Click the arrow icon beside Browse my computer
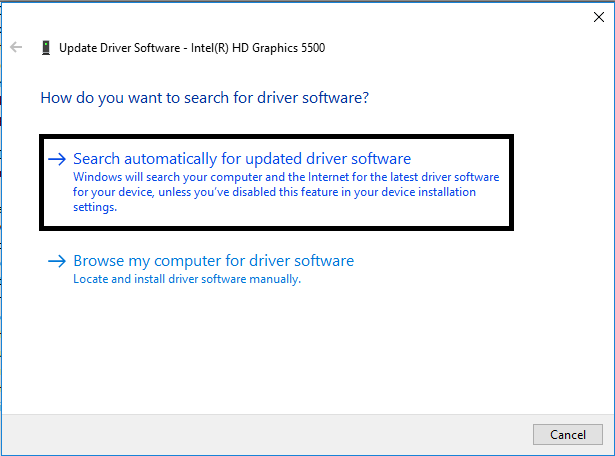This screenshot has width=615, height=456. pos(57,261)
